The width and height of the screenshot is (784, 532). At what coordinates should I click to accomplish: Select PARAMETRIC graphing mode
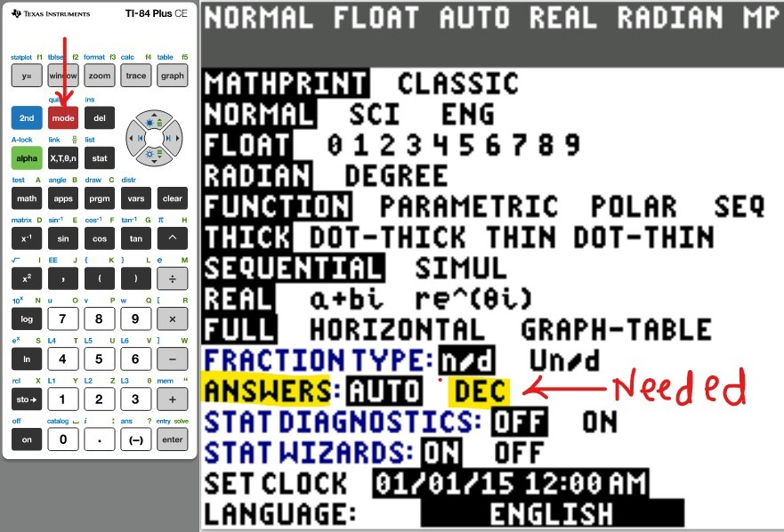[x=469, y=207]
